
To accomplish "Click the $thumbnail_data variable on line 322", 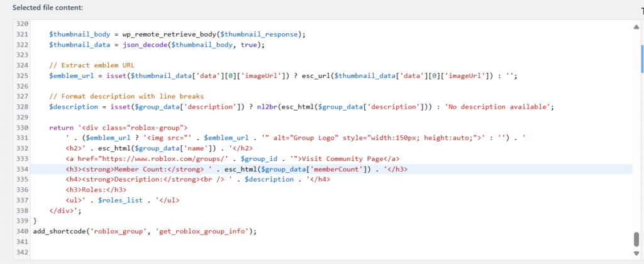I will tap(80, 45).
